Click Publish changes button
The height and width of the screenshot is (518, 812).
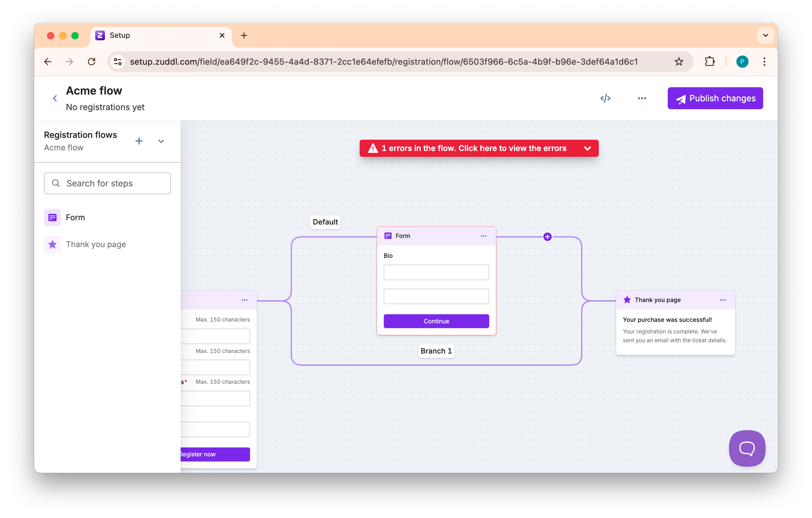715,98
